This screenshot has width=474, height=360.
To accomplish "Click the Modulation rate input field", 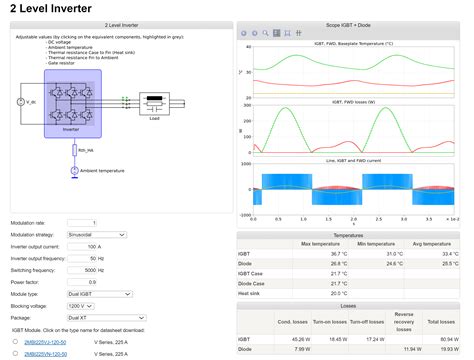I will point(82,223).
